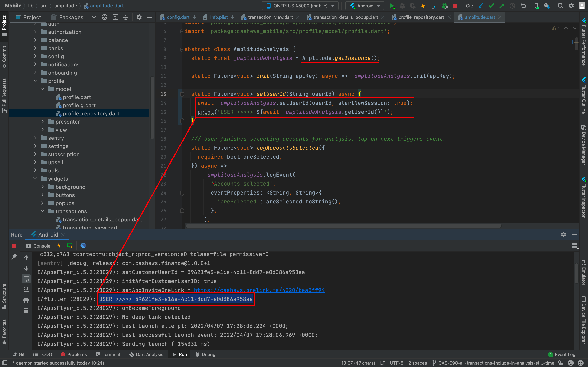Open ONEPLUS A5000 device selector dropdown
The height and width of the screenshot is (367, 588).
coord(300,6)
